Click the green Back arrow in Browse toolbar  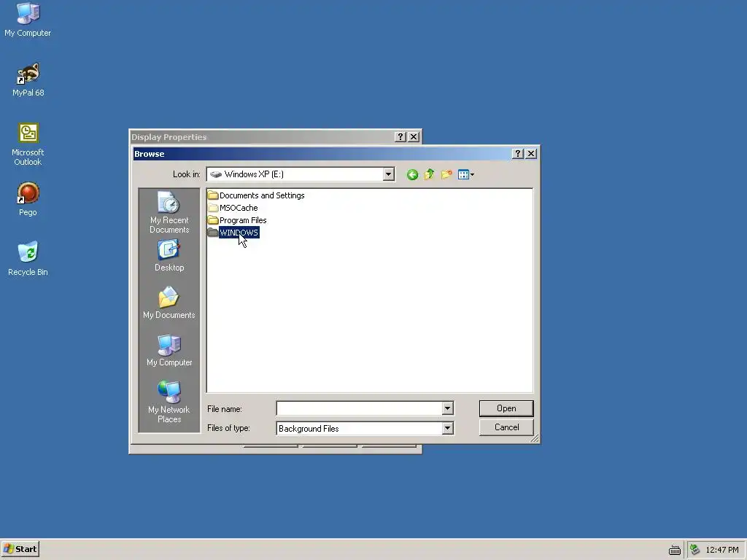pyautogui.click(x=413, y=175)
